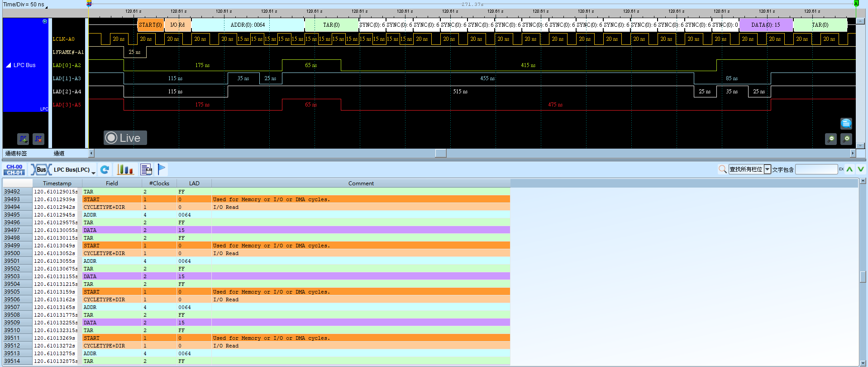Viewport: 868px width, 367px height.
Task: Select the LFRAME#-A1 channel label
Action: (x=68, y=53)
